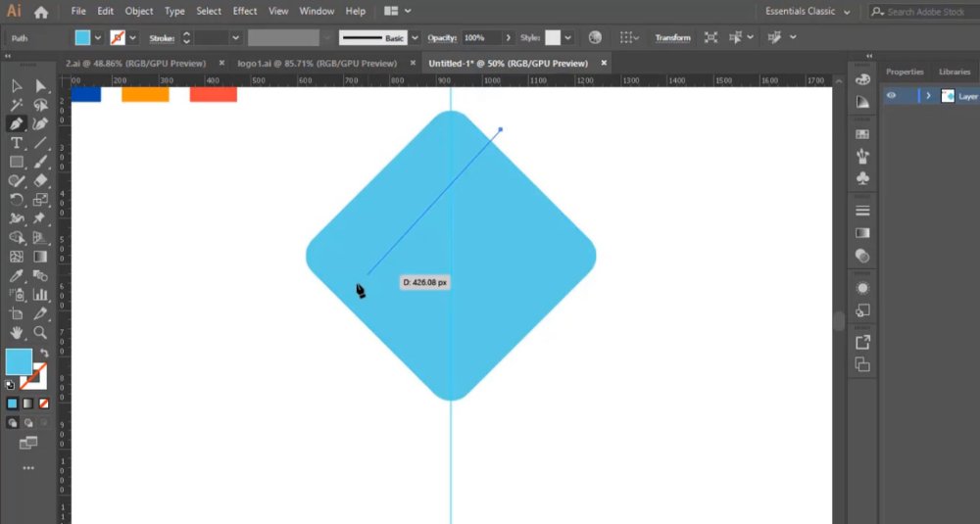Screen dimensions: 980x524
Task: Enable Draw Behind mode
Action: 27,423
